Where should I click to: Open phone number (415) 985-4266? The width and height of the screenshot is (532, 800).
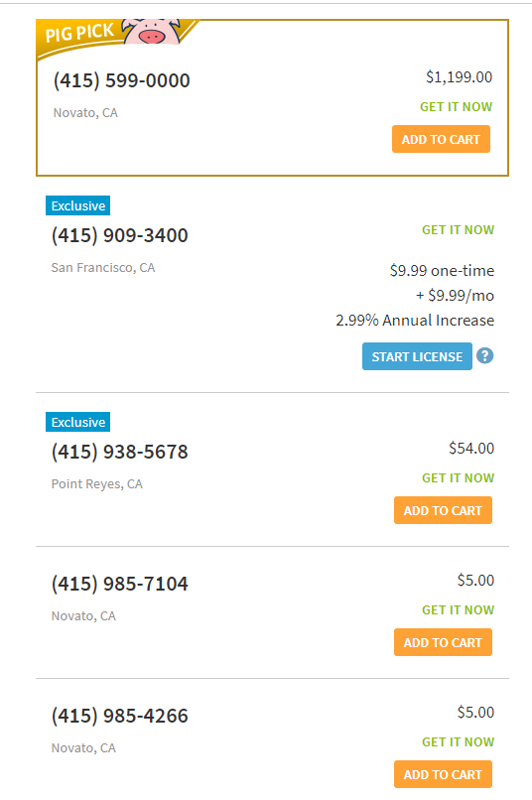click(120, 716)
